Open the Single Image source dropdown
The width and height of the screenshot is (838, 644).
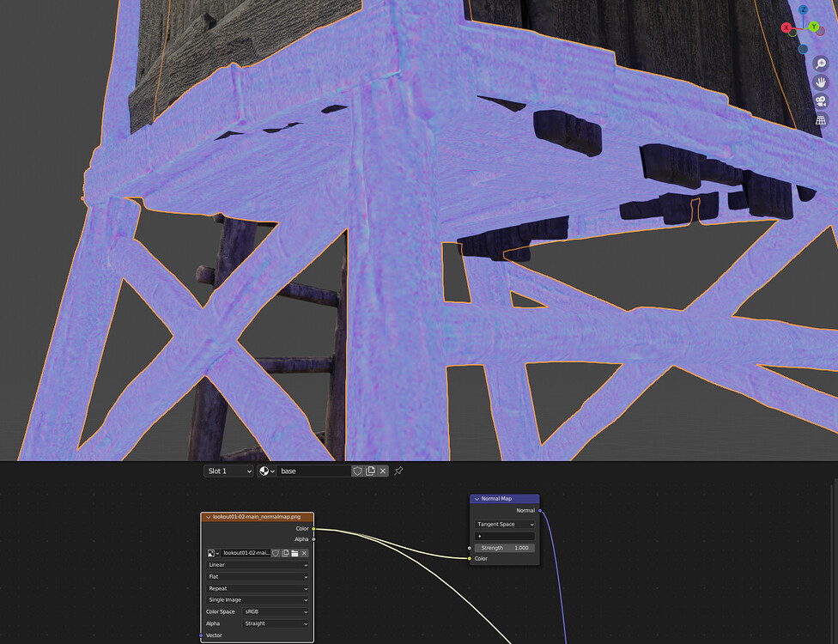point(258,600)
